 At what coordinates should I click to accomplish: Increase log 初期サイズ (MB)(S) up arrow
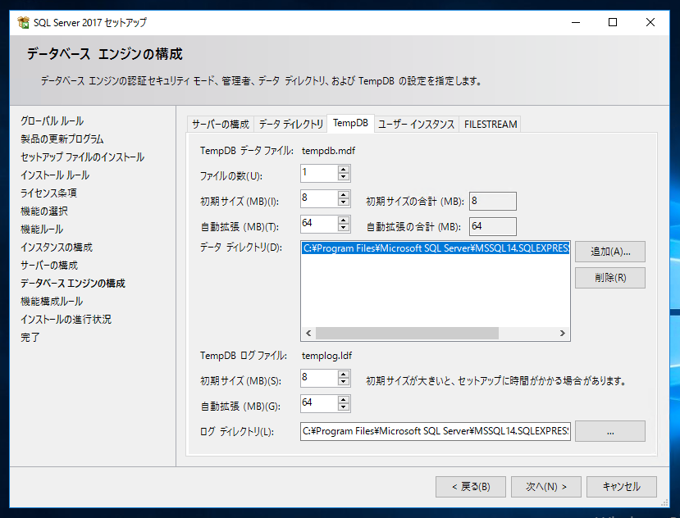343,374
